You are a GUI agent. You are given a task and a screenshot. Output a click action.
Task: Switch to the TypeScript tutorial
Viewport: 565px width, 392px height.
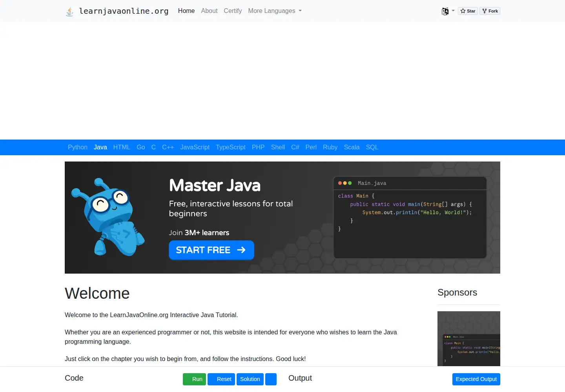click(231, 147)
